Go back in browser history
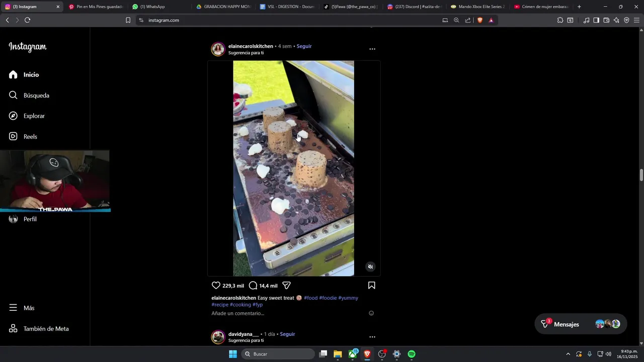The image size is (644, 362). pyautogui.click(x=7, y=20)
